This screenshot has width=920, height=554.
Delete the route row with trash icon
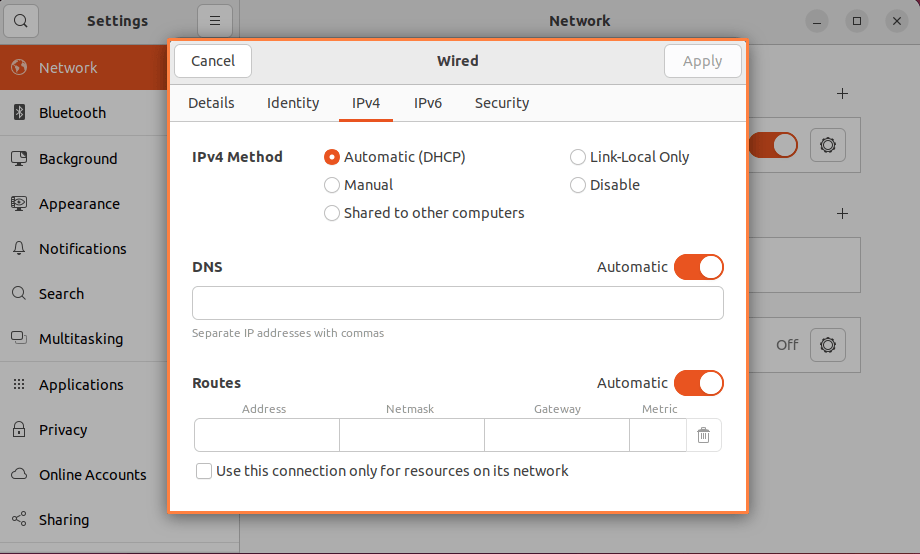(x=703, y=435)
